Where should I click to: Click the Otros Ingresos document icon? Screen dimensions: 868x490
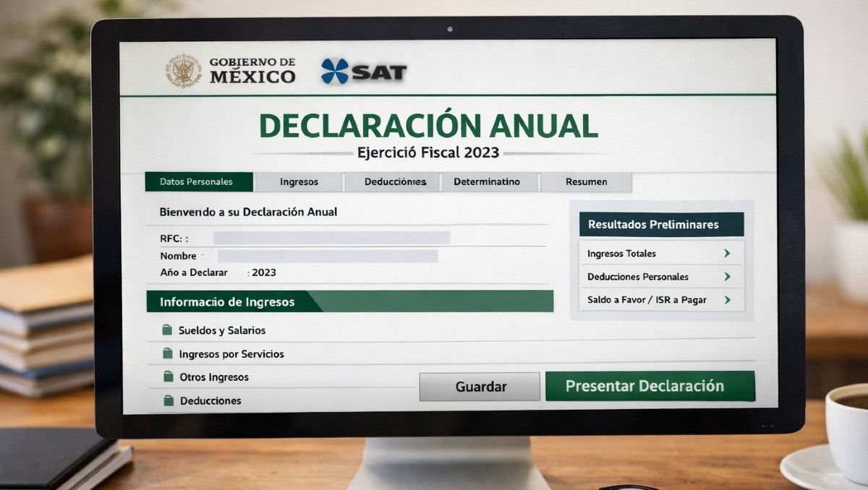tap(169, 377)
